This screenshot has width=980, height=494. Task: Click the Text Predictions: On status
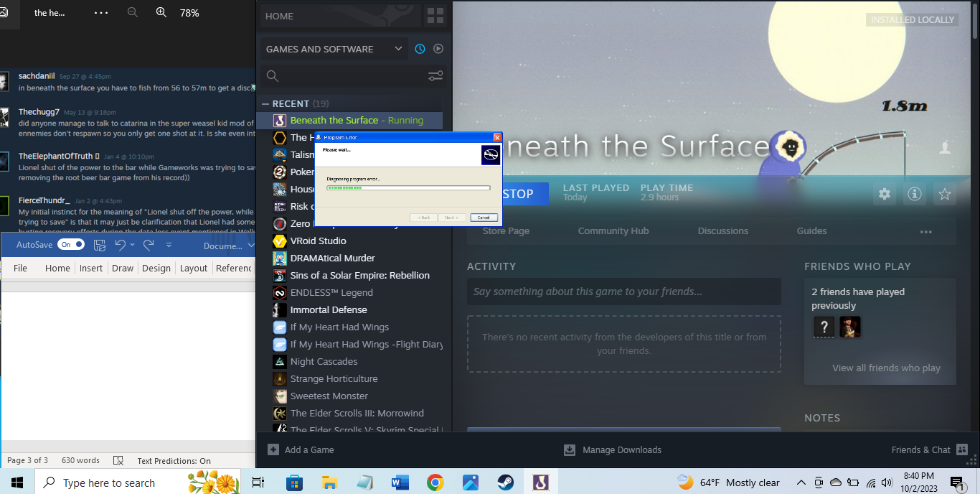coord(174,460)
